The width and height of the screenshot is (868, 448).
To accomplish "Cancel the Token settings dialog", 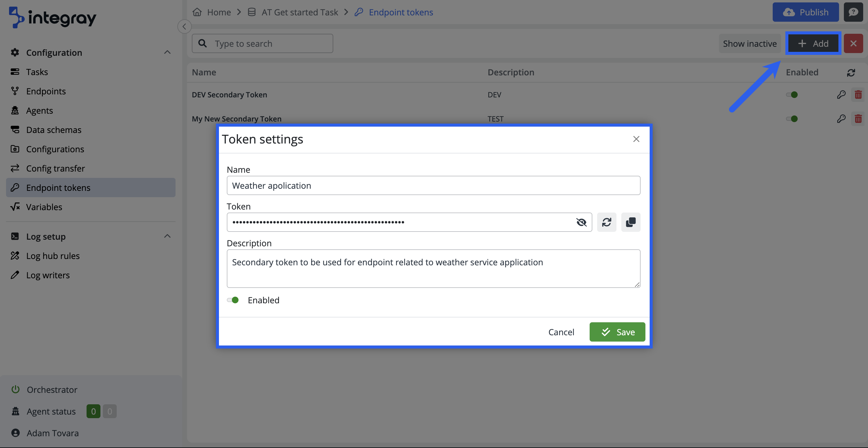I will 561,332.
